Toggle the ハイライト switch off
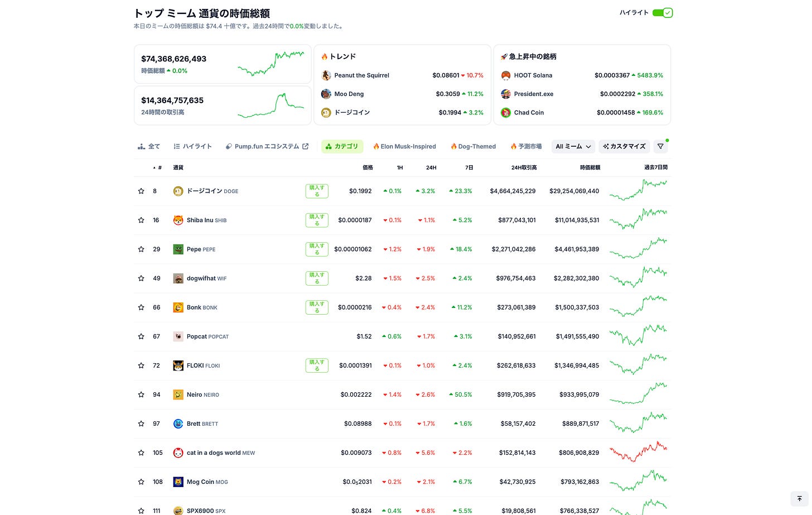This screenshot has width=812, height=515. [663, 13]
